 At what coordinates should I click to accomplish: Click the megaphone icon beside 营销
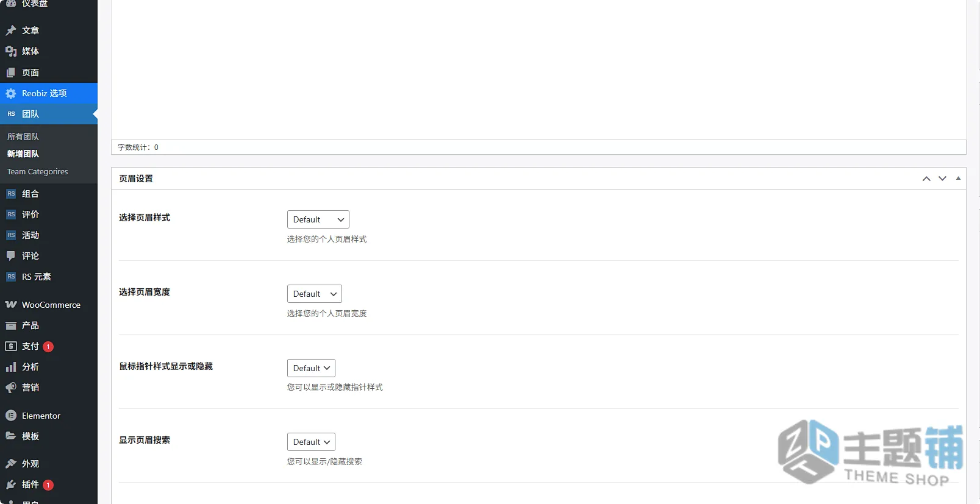coord(11,388)
